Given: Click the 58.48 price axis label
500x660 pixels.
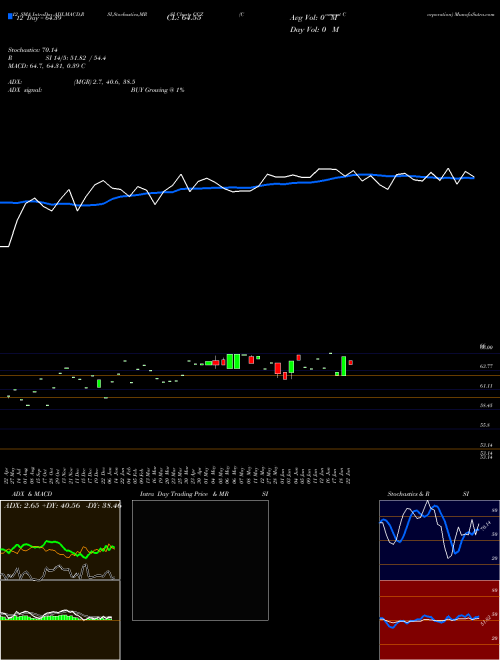Looking at the screenshot, I should click(x=486, y=405).
